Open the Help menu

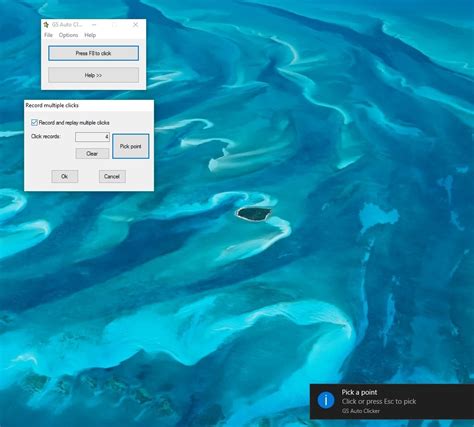coord(90,35)
